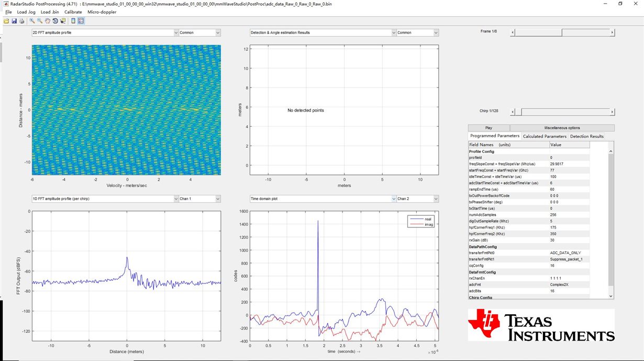Open the Common dropdown beside 2D FFT profile
Screen dimensions: 644x361
coord(199,32)
